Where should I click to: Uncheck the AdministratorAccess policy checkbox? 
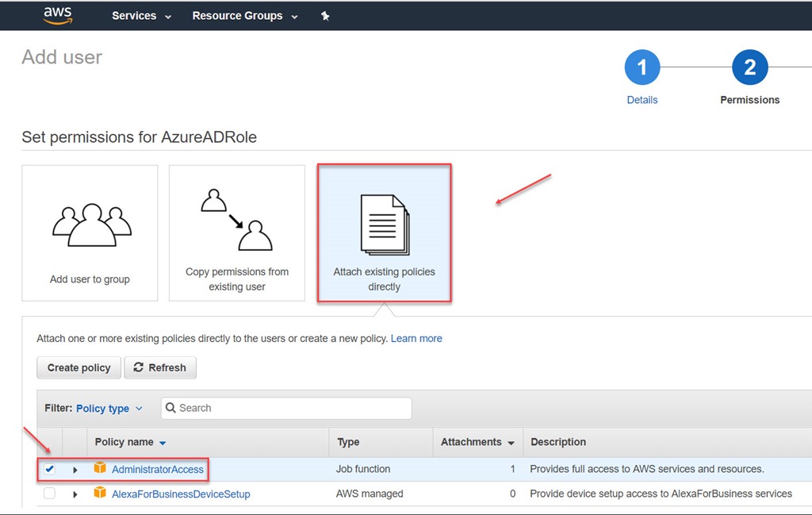pyautogui.click(x=49, y=469)
